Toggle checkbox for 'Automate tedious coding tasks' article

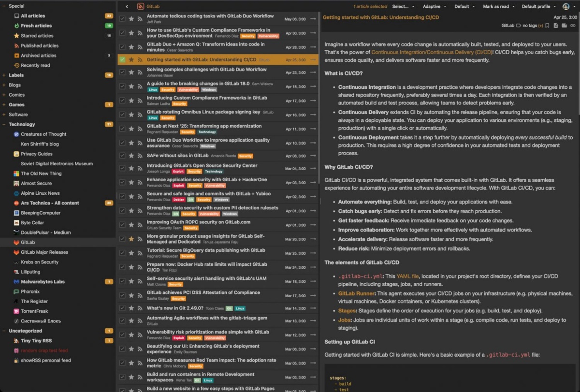click(122, 19)
